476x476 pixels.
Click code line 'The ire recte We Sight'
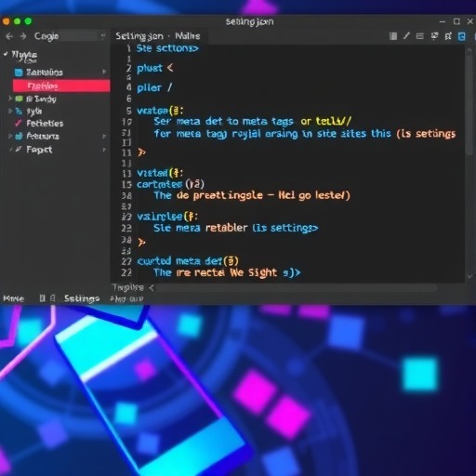click(227, 272)
